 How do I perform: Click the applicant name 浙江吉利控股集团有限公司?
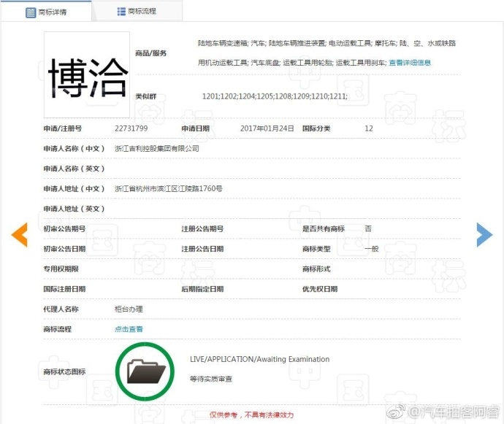point(157,149)
